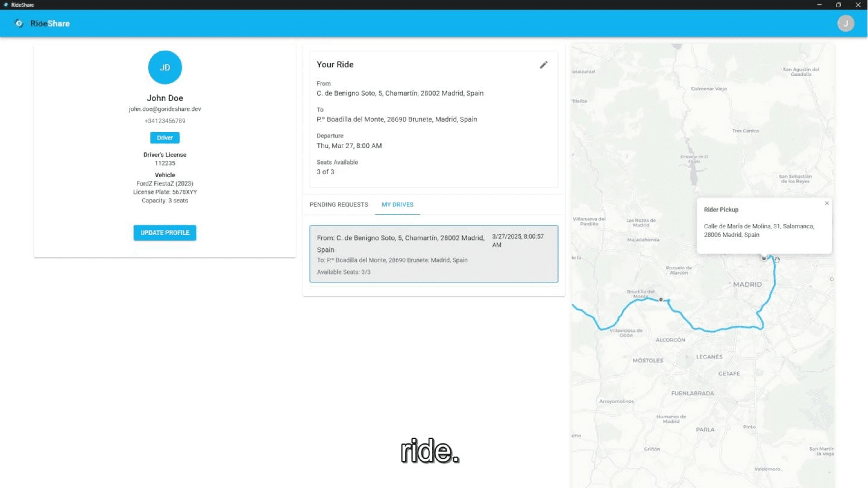Click the waypoint marker near Boadilla del Monte
868x488 pixels.
tap(661, 299)
